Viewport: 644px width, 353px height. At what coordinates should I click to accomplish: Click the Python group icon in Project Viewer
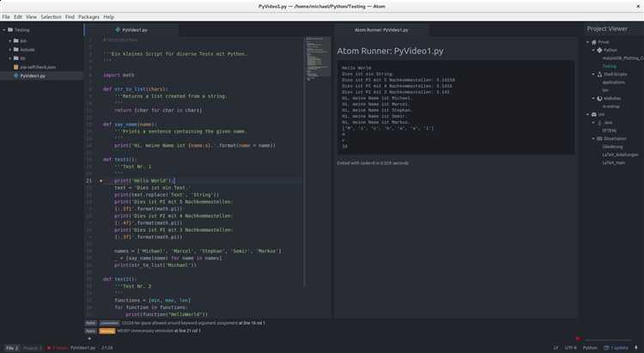[x=599, y=50]
